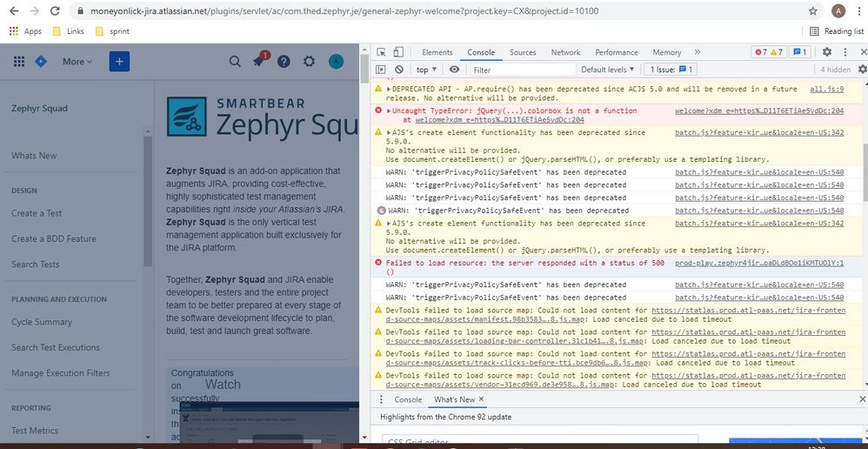Click the browser forward arrow

[34, 11]
